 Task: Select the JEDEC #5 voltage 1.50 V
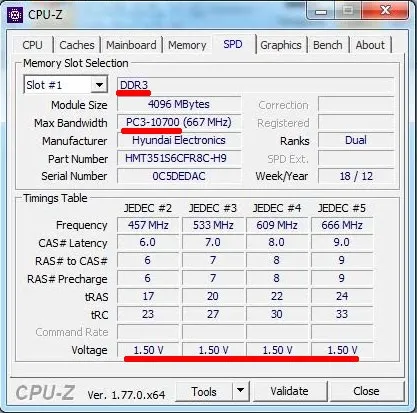point(342,350)
